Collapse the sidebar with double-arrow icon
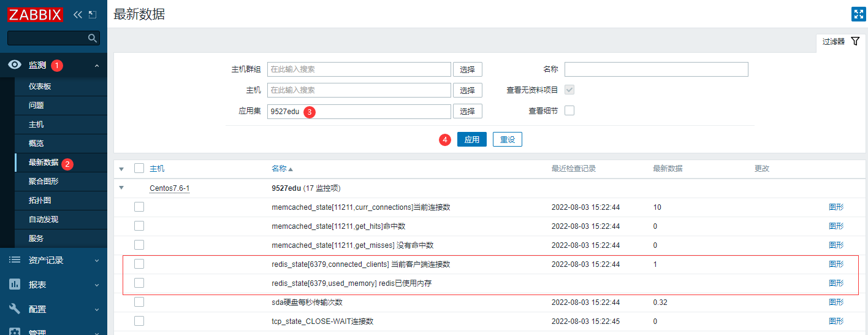868x335 pixels. click(78, 14)
